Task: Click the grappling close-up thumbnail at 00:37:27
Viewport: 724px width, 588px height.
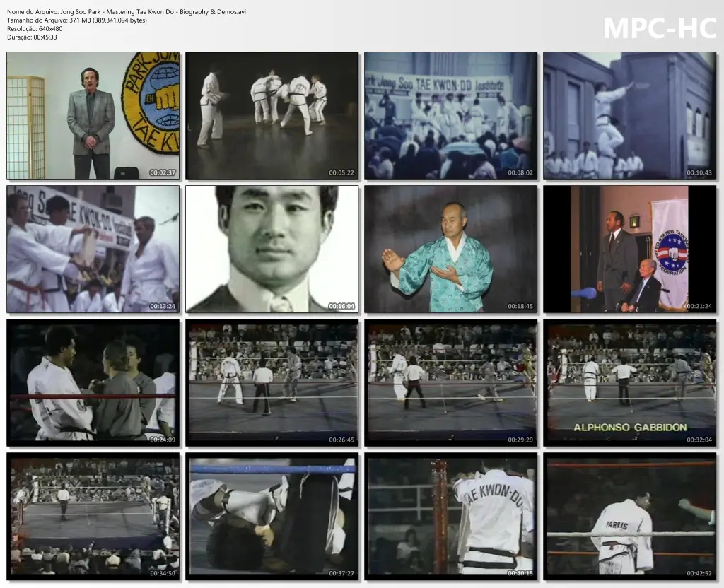Action: [x=272, y=515]
